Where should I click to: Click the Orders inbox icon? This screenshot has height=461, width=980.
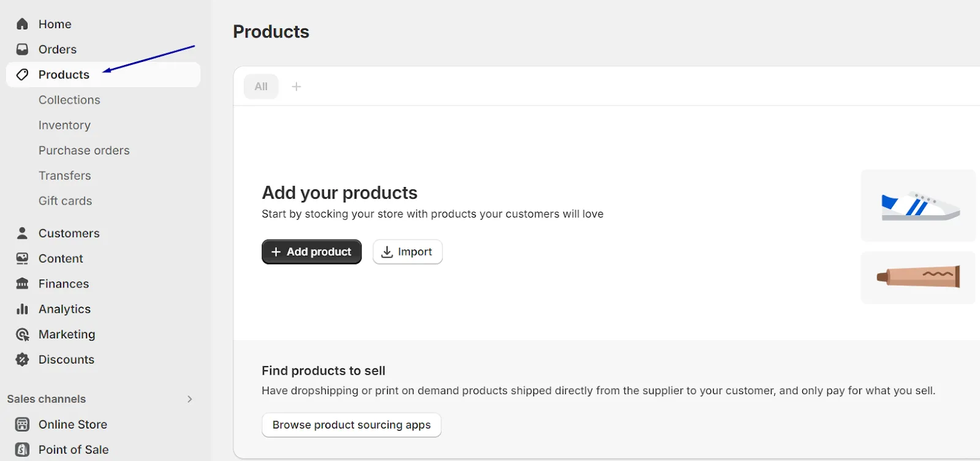pos(22,49)
